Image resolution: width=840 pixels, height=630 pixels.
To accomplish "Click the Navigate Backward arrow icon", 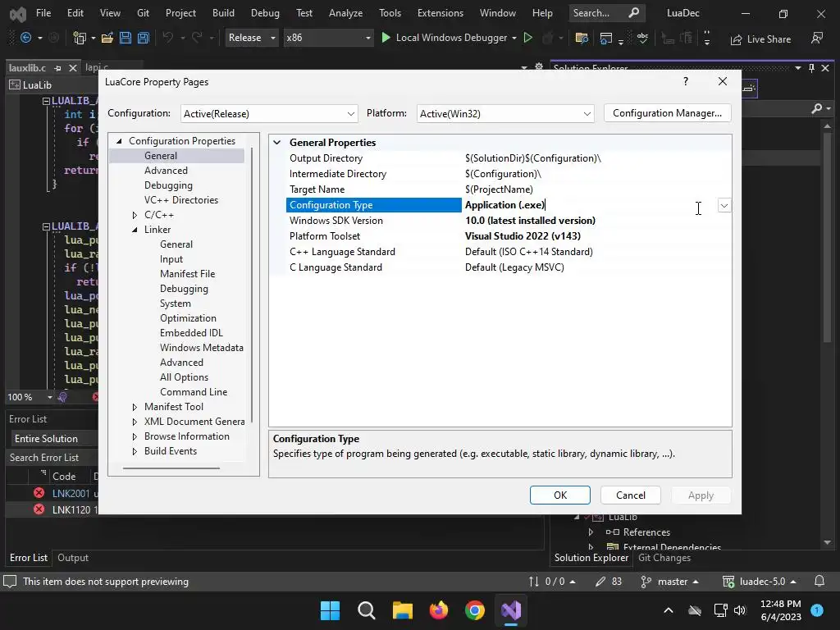I will point(25,38).
